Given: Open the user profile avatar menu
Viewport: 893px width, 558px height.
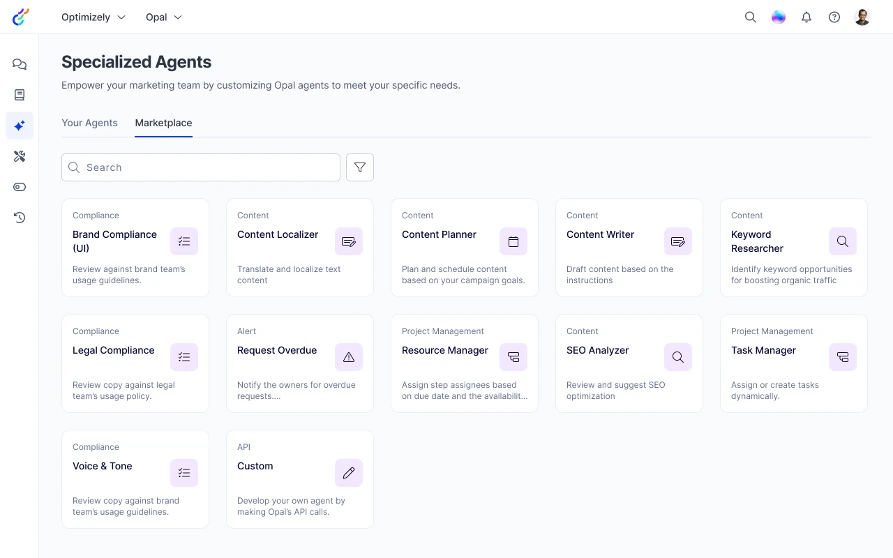Looking at the screenshot, I should point(862,17).
